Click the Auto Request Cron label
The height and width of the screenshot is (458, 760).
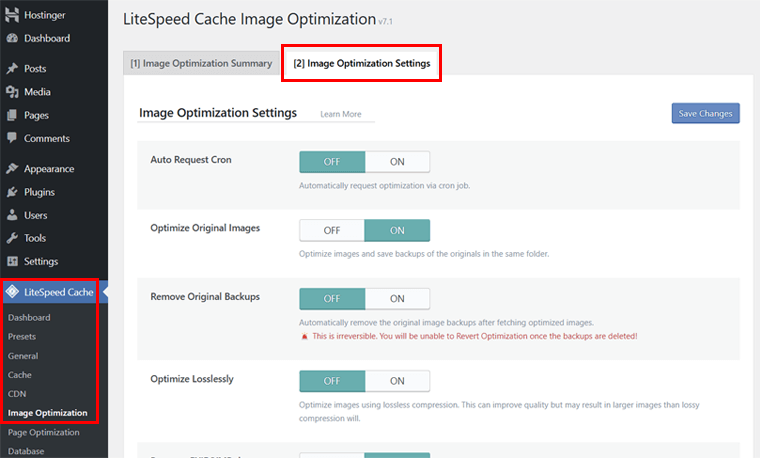pos(191,159)
